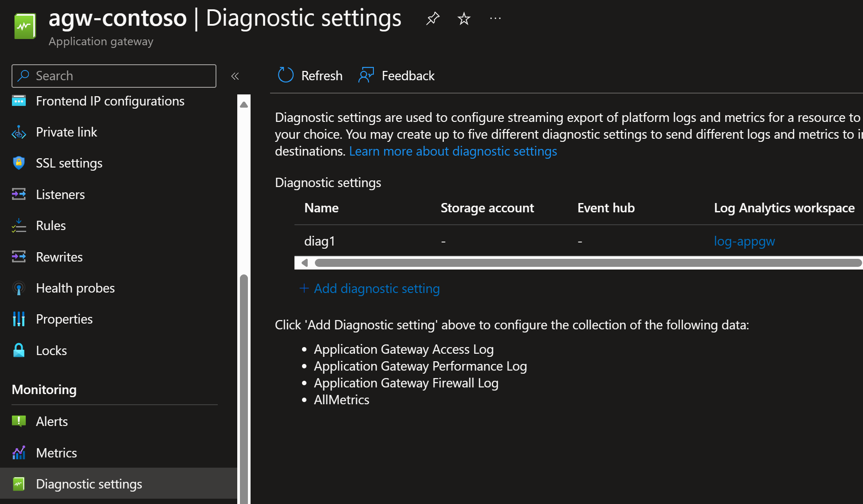Open the log-appgw workspace link

click(x=744, y=241)
